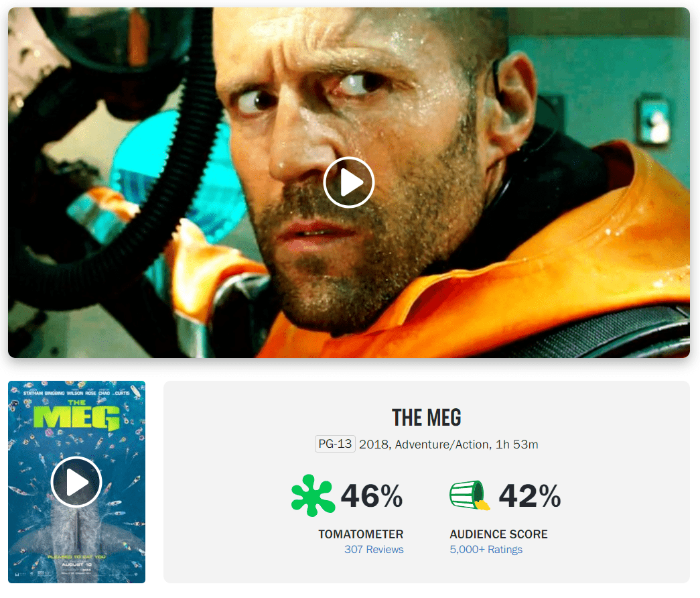Open the 5,000+ Ratings link

click(x=486, y=549)
